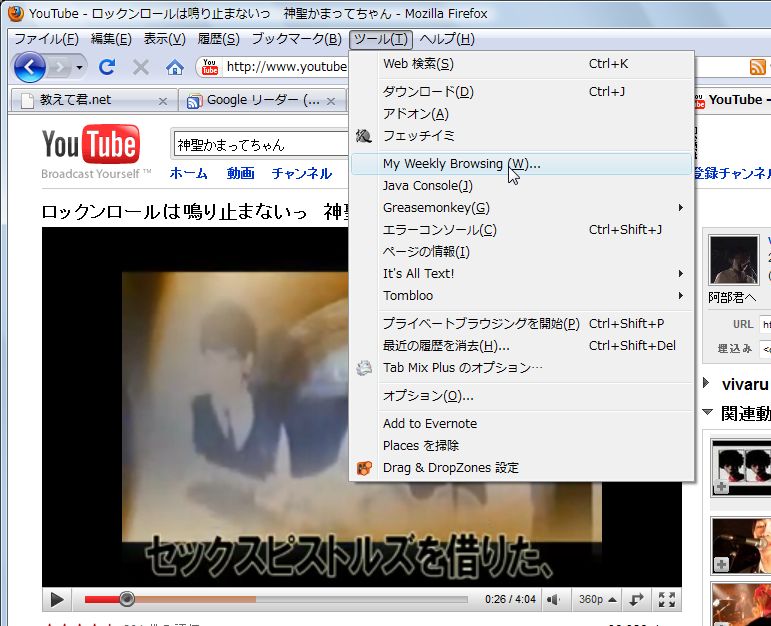
Task: Open the 履歴(S) menu
Action: pyautogui.click(x=218, y=39)
